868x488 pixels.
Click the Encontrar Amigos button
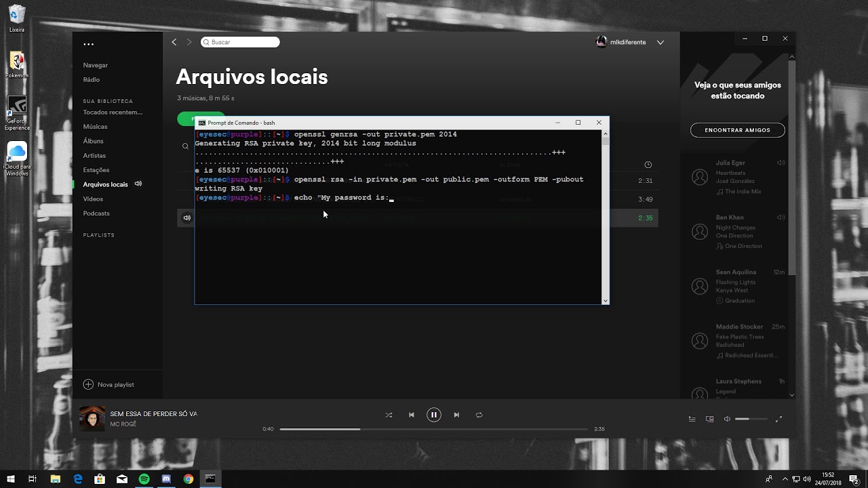tap(737, 130)
